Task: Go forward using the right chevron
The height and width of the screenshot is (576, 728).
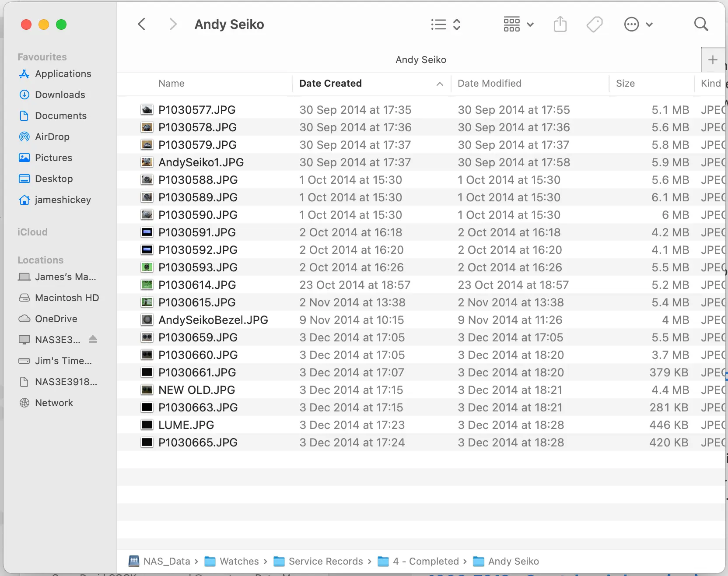Action: coord(173,24)
